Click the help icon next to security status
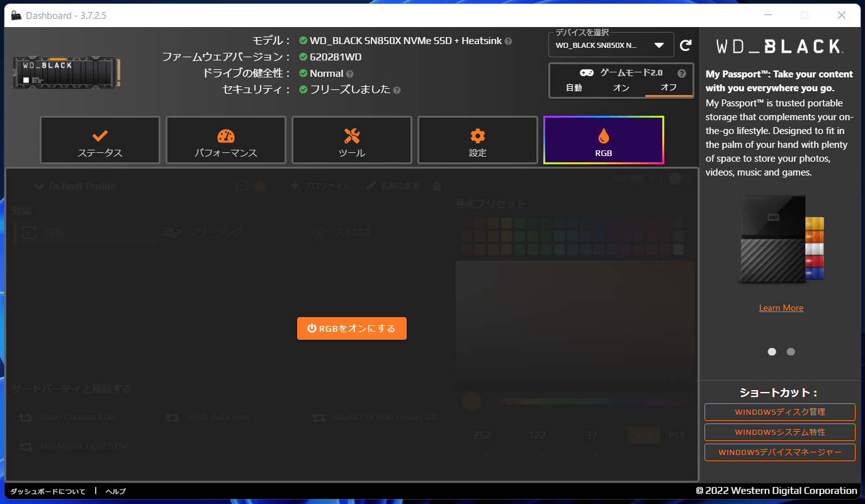This screenshot has height=504, width=865. (x=397, y=90)
